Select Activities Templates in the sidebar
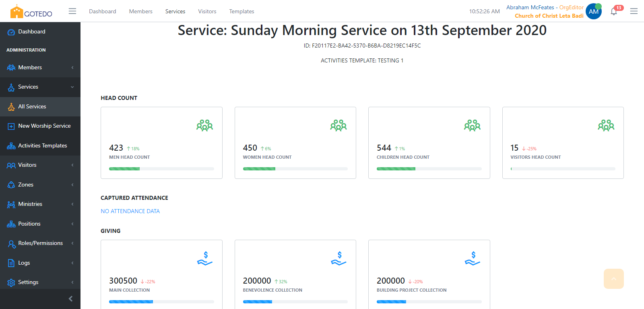Image resolution: width=644 pixels, height=309 pixels. point(42,146)
